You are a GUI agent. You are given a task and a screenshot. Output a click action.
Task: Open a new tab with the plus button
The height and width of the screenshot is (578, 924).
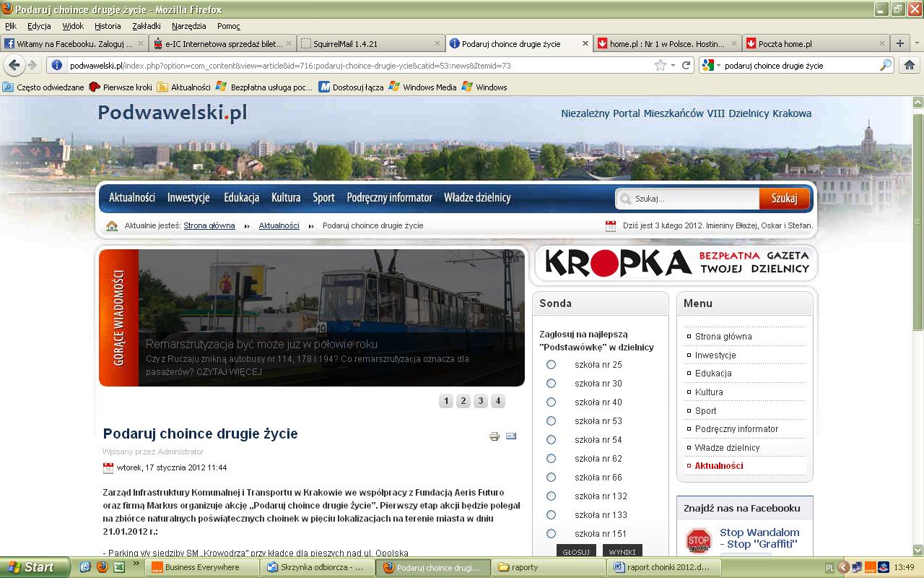point(900,43)
